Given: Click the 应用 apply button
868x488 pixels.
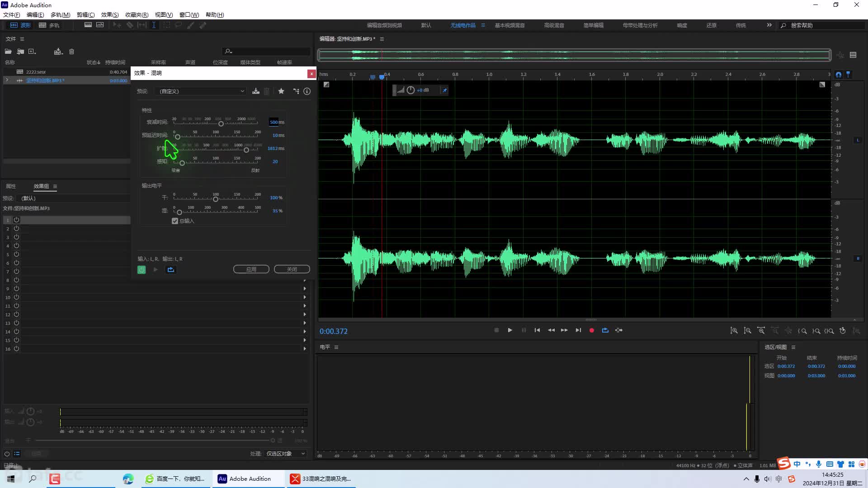Looking at the screenshot, I should point(251,269).
